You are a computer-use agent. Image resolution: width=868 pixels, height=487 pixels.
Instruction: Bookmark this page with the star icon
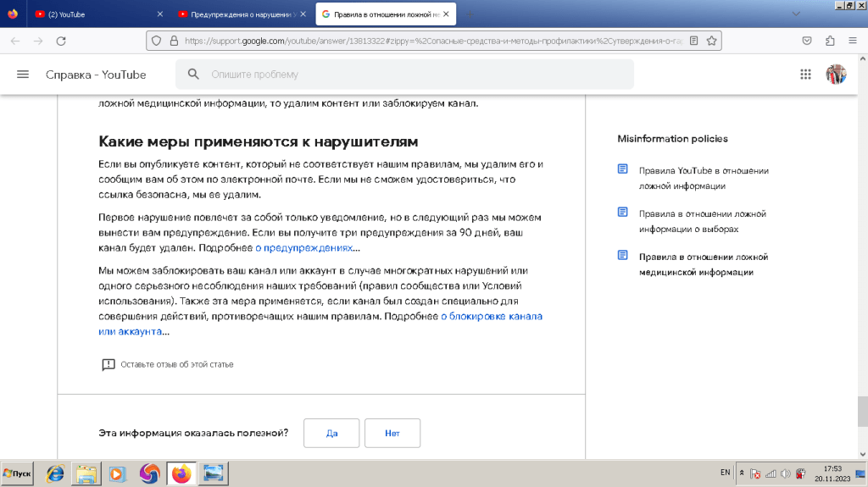712,40
